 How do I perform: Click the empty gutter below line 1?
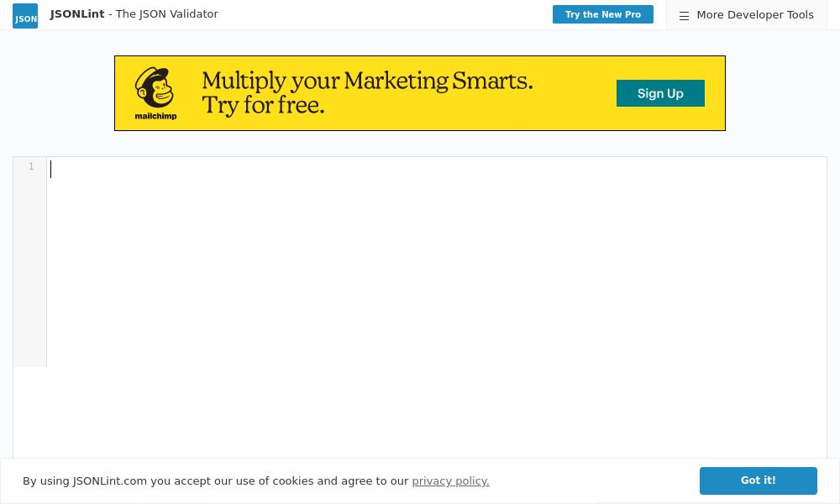tap(29, 269)
